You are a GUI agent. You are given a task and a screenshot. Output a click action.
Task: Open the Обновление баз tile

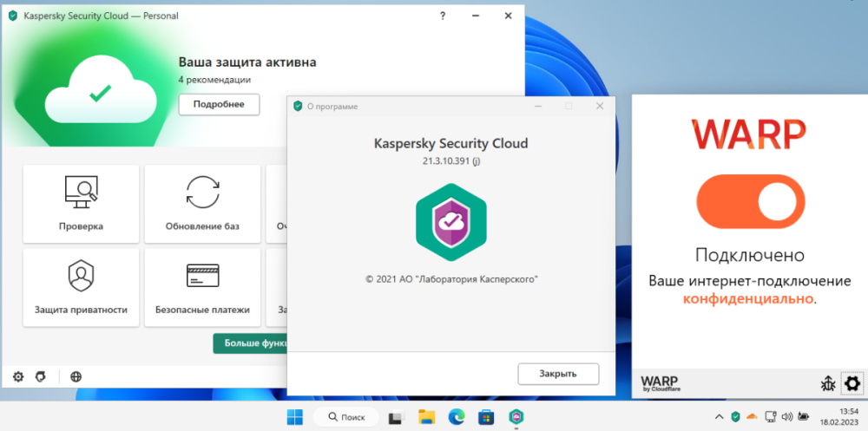[x=202, y=204]
